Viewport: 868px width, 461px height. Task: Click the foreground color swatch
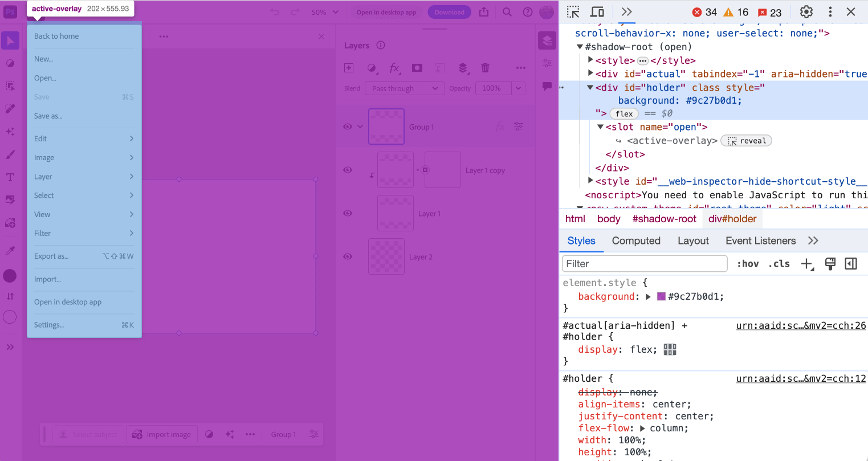(10, 276)
